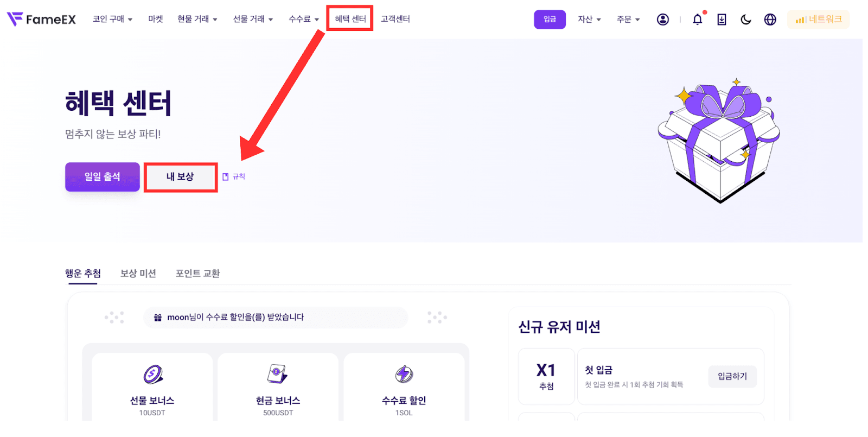The image size is (868, 437).
Task: Expand the 현물 거래 dropdown
Action: [x=197, y=19]
